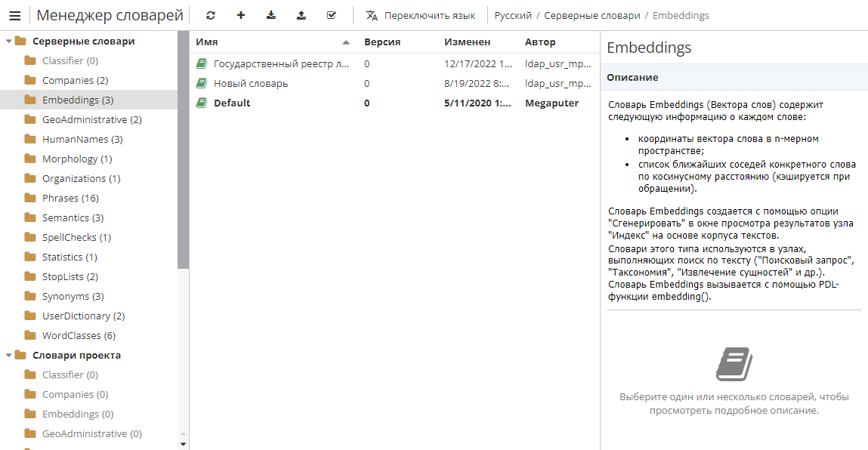This screenshot has height=450, width=868.
Task: Open the Synonyms (3) folder
Action: pyautogui.click(x=73, y=297)
